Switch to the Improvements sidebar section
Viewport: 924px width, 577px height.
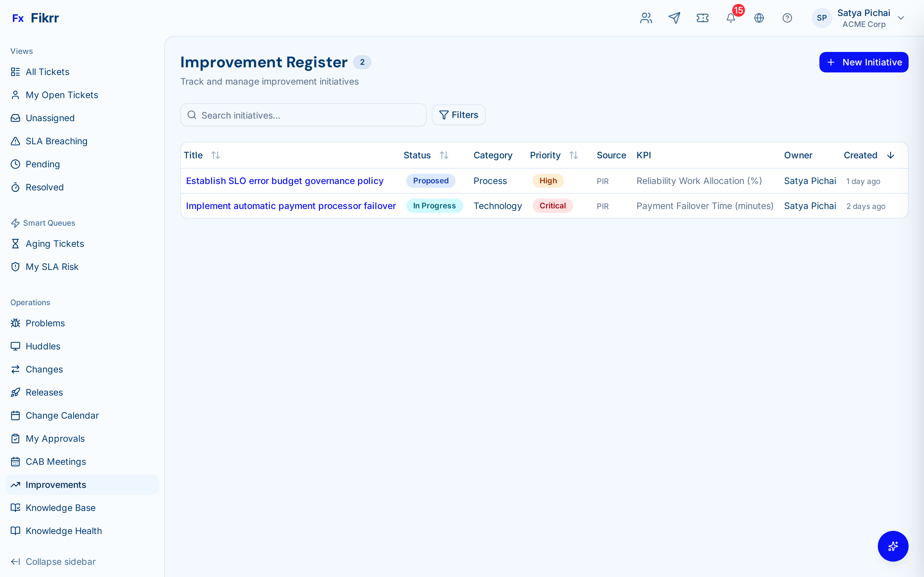56,485
